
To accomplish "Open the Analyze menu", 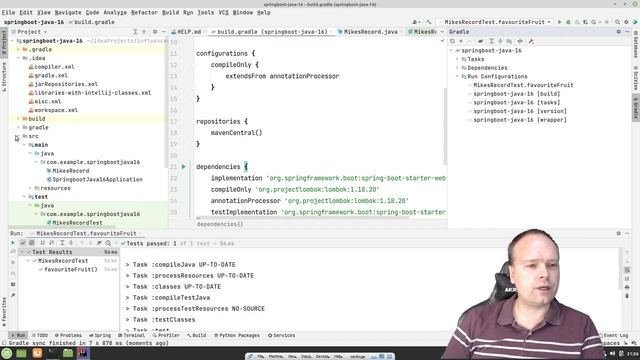I will (115, 13).
